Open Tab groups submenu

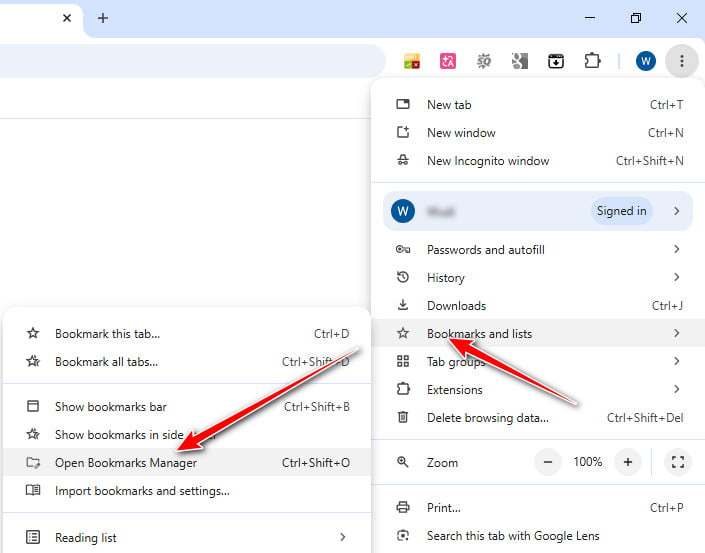(538, 361)
